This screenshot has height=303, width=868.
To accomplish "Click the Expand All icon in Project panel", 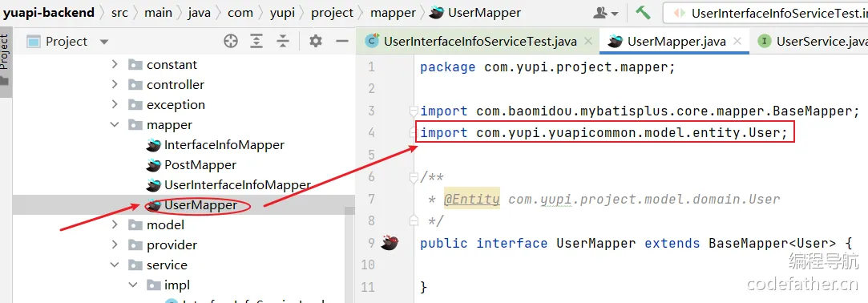I will [x=256, y=41].
